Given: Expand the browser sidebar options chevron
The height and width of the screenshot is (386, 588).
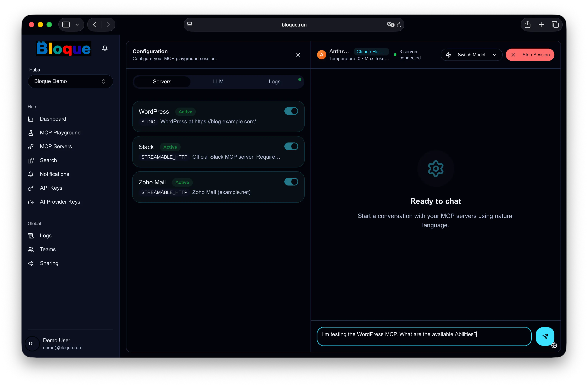Looking at the screenshot, I should (x=77, y=25).
